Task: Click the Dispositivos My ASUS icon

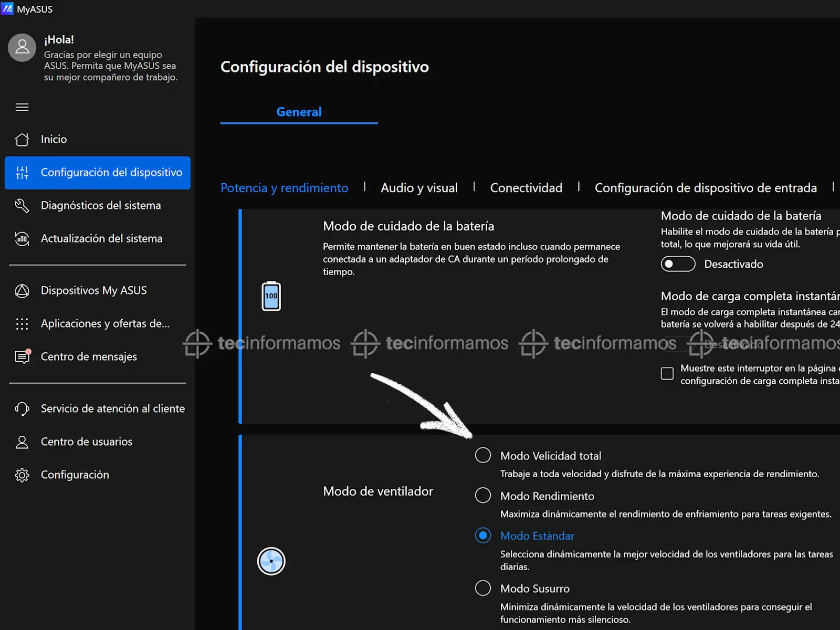Action: [22, 290]
